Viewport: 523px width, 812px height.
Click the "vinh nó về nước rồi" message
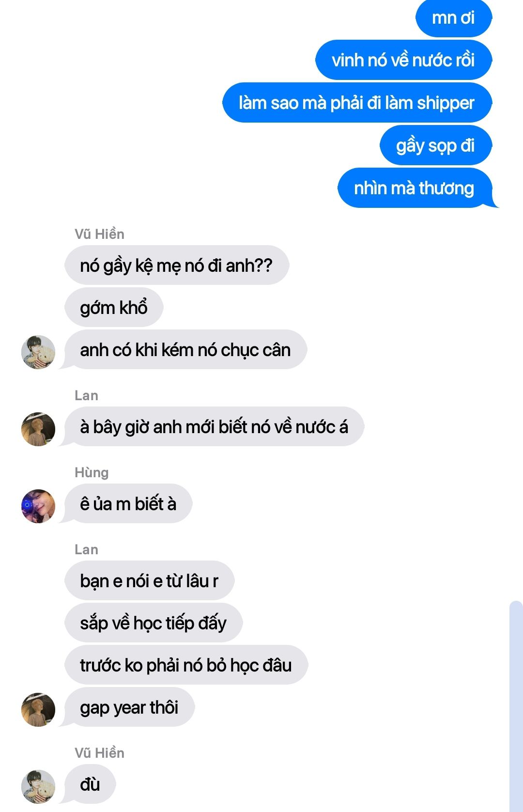(403, 60)
